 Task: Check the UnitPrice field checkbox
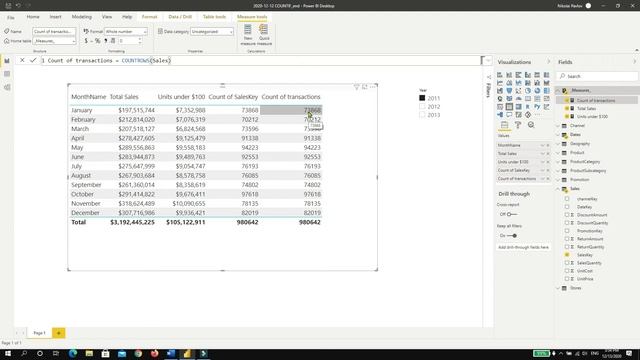pyautogui.click(x=567, y=279)
